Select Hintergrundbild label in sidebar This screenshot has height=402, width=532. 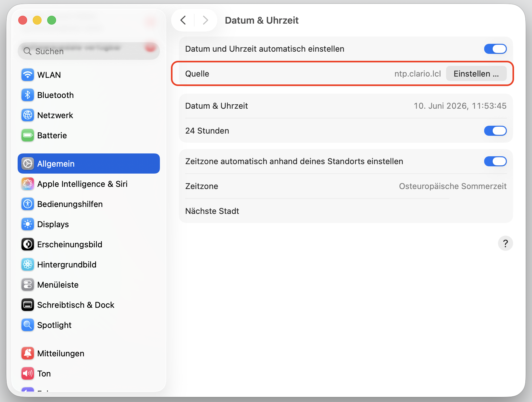(x=67, y=265)
